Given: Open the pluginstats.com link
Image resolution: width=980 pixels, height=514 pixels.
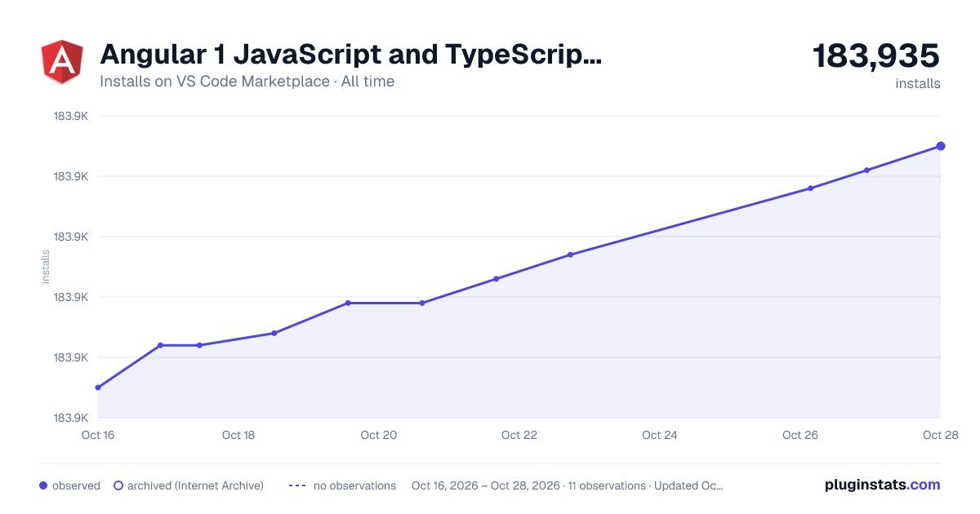Looking at the screenshot, I should pos(883,485).
